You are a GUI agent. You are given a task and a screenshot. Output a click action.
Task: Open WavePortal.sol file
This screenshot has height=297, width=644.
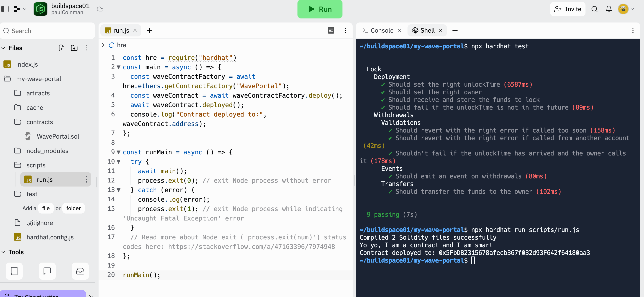[58, 136]
